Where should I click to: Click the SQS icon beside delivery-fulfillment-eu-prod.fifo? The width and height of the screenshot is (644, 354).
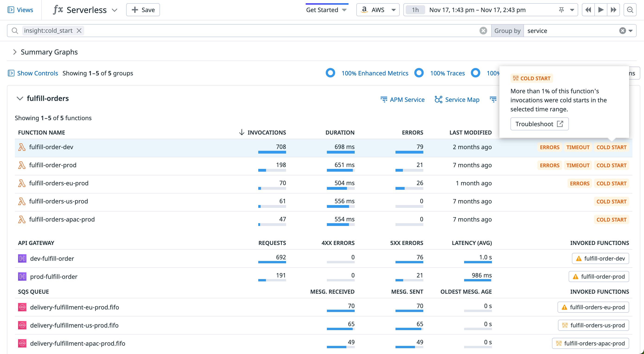(22, 307)
